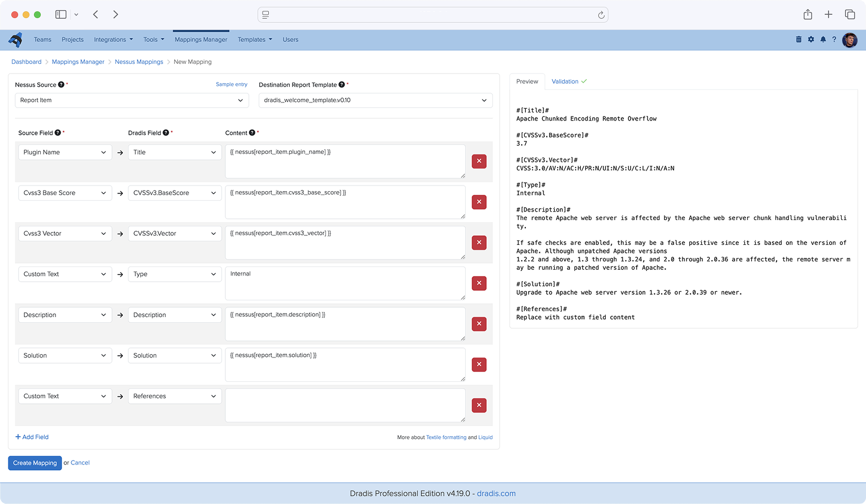This screenshot has height=504, width=866.
Task: Open the Type Dradis field dropdown
Action: 175,274
